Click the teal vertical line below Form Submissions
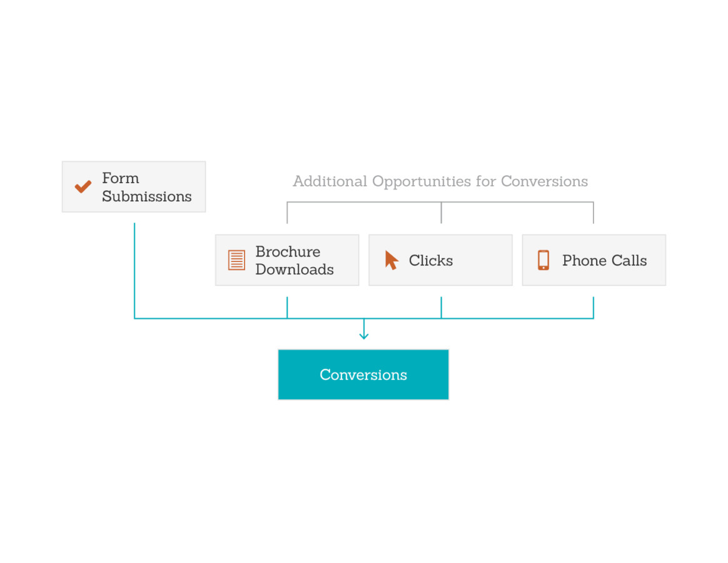Image resolution: width=728 pixels, height=563 pixels. click(134, 269)
